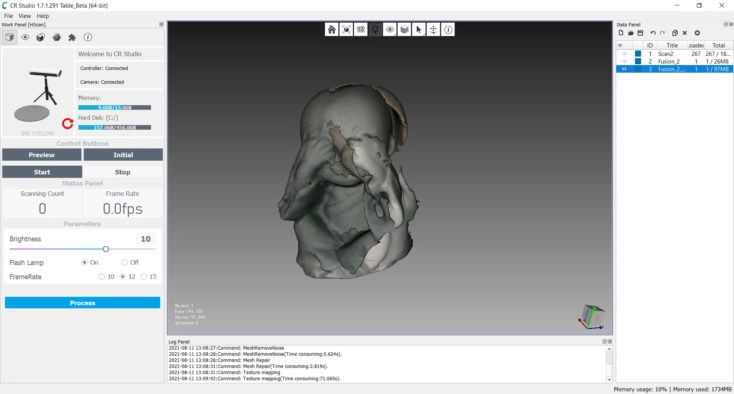Click the solid mesh icon in Work Panel

56,37
